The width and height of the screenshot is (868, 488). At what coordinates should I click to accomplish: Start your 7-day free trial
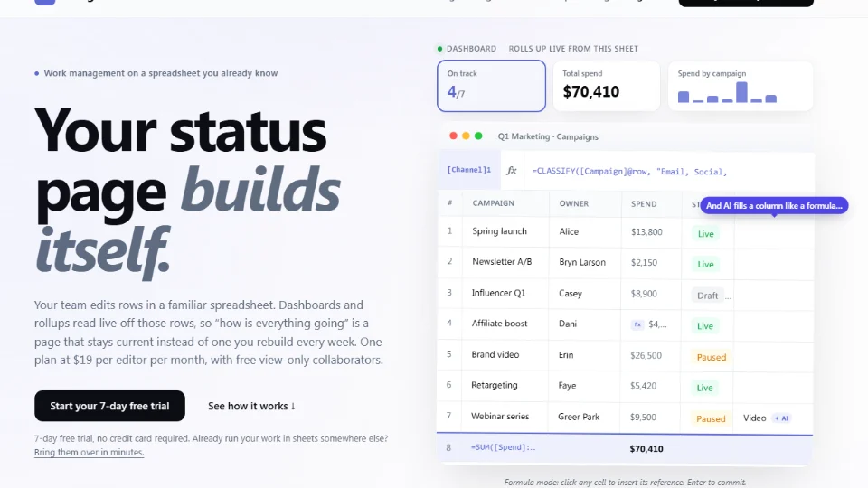(x=109, y=406)
